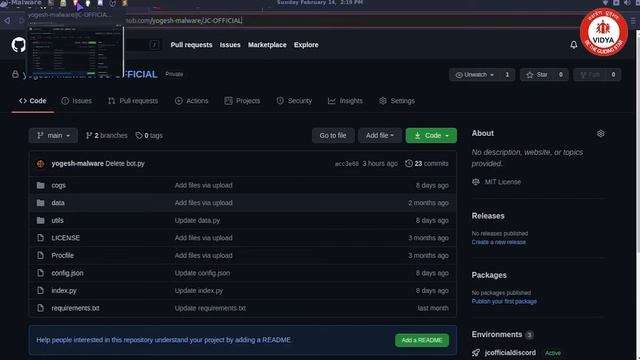Open the repository Settings tab
This screenshot has height=360, width=640.
click(397, 101)
